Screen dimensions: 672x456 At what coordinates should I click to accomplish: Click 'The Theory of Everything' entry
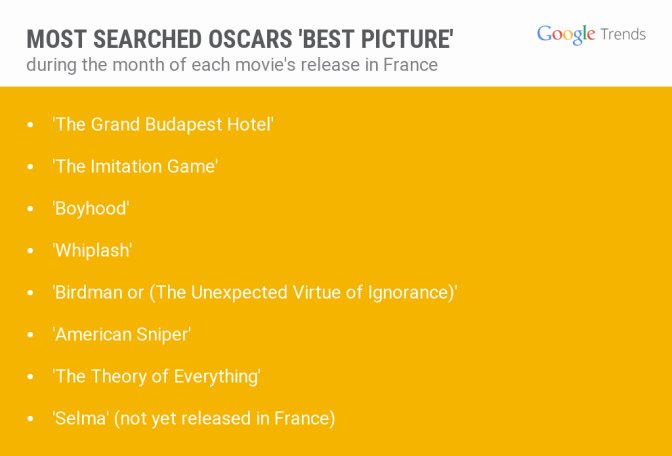coord(157,377)
